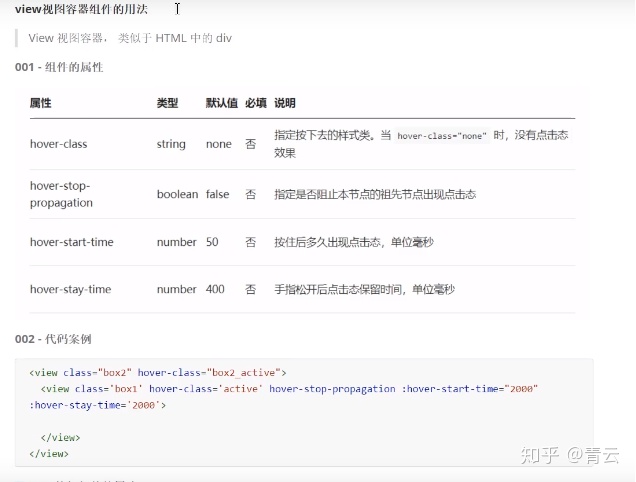
Task: Click the "none" default value cell
Action: tap(219, 144)
